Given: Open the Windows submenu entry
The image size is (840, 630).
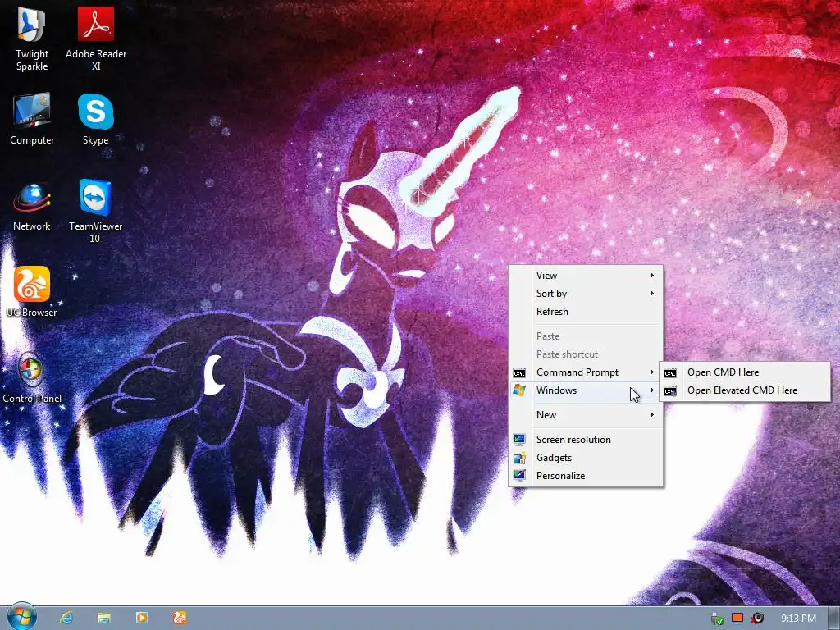Looking at the screenshot, I should click(x=586, y=390).
